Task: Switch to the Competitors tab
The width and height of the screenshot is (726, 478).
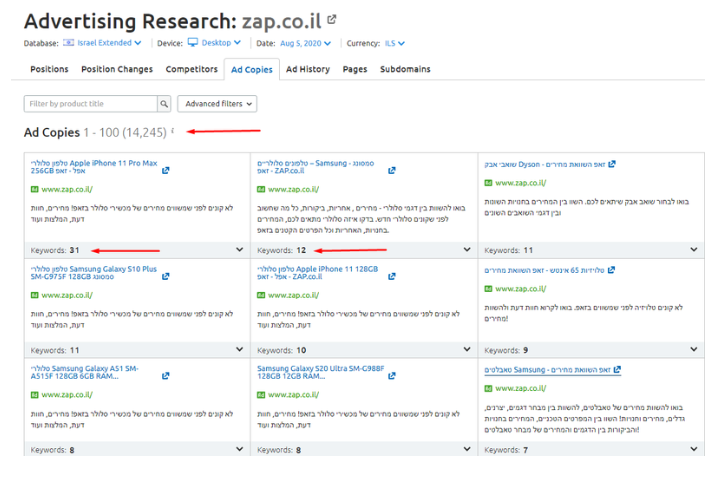Action: (x=191, y=69)
